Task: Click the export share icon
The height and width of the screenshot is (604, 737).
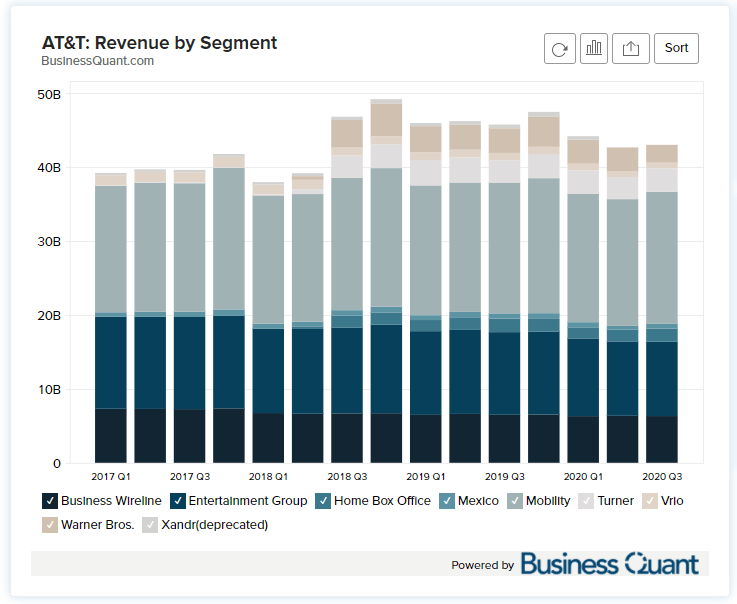Action: click(631, 48)
